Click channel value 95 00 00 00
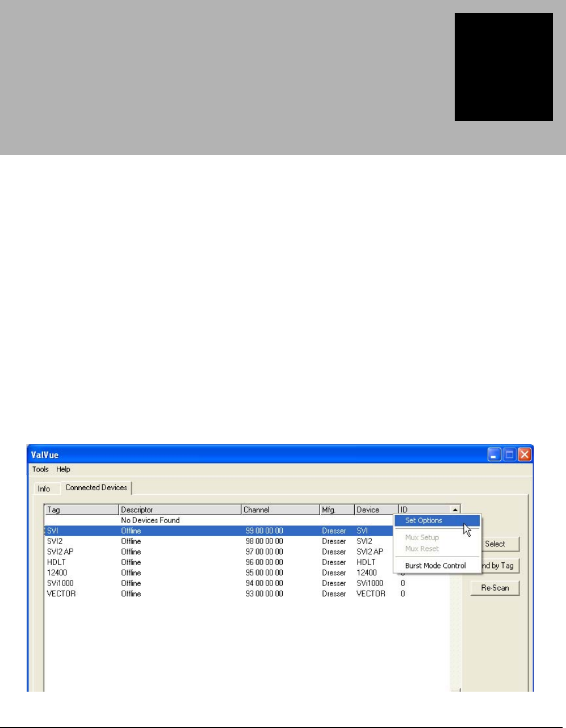The image size is (566, 728). (264, 573)
